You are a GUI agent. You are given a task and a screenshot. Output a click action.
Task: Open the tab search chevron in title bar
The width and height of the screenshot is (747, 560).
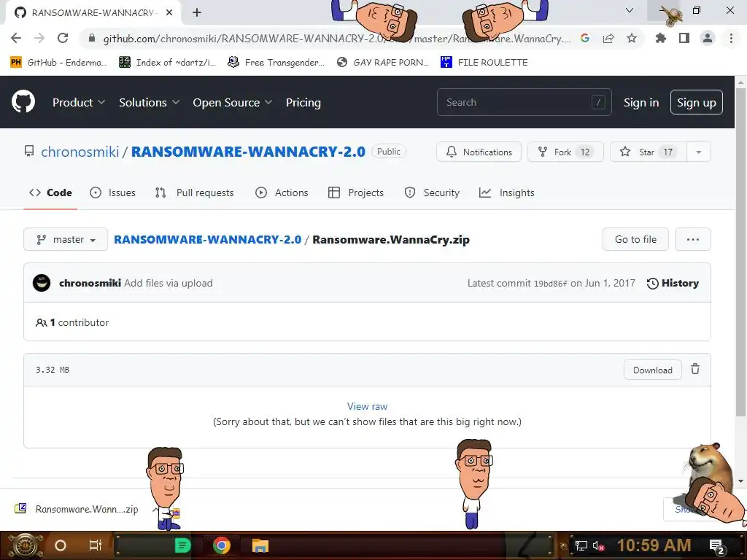point(630,10)
